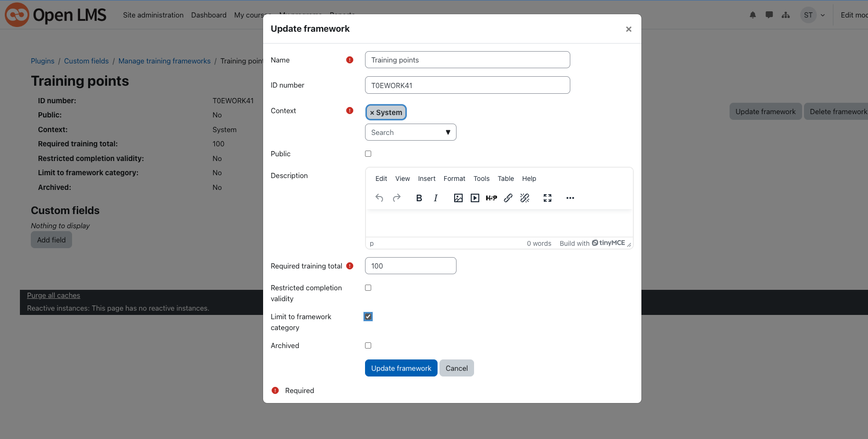Enable Restricted completion validity checkbox
The image size is (868, 439).
click(x=368, y=287)
